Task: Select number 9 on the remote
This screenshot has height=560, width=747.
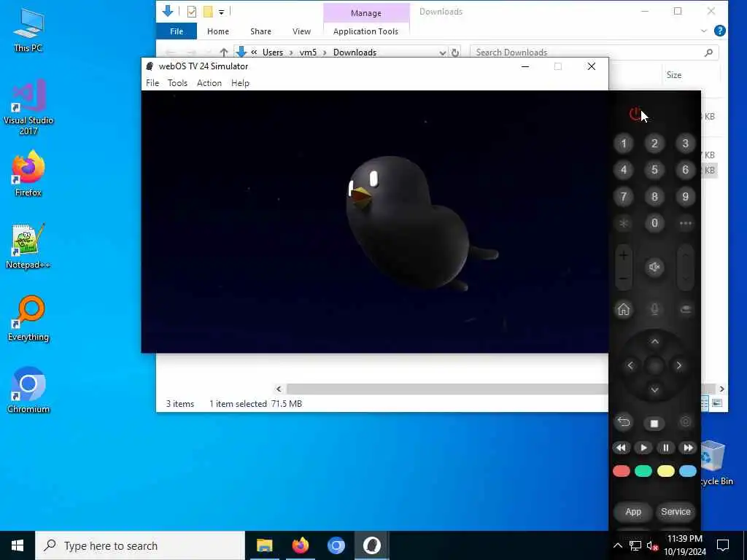Action: [686, 197]
